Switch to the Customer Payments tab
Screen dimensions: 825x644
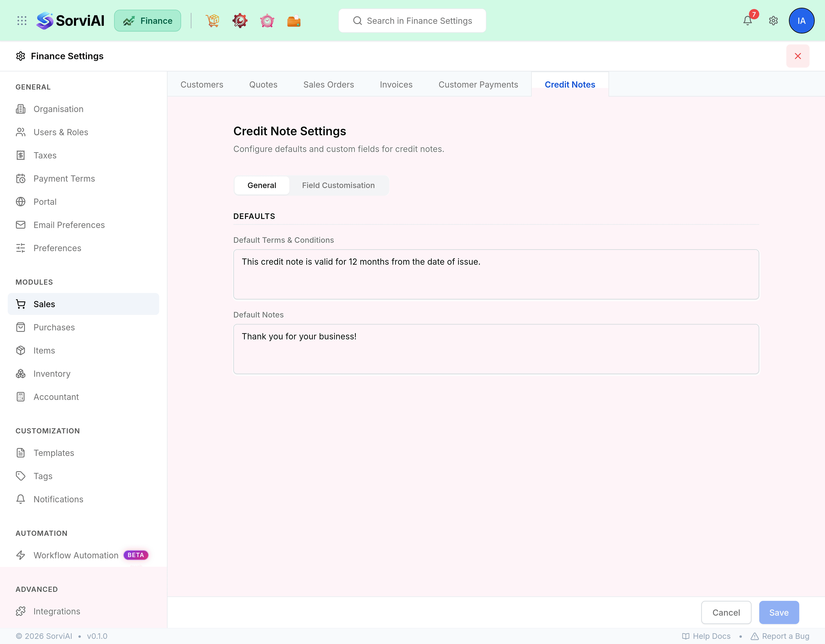[x=478, y=85]
